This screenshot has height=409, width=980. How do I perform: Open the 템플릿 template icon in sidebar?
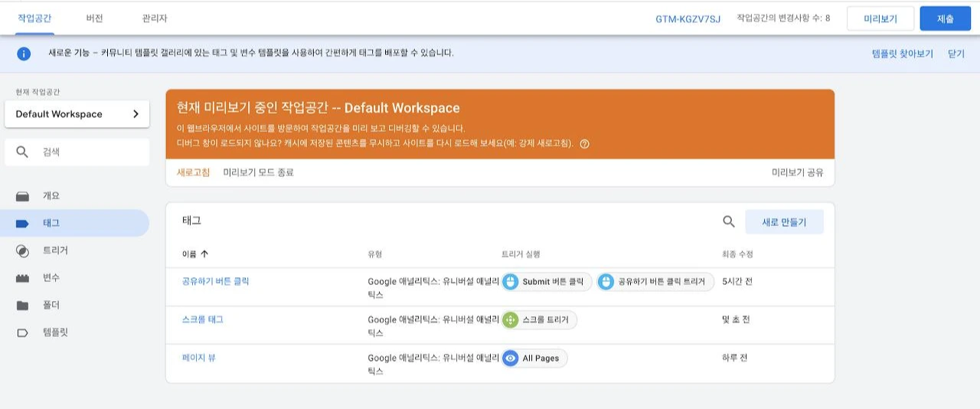22,333
